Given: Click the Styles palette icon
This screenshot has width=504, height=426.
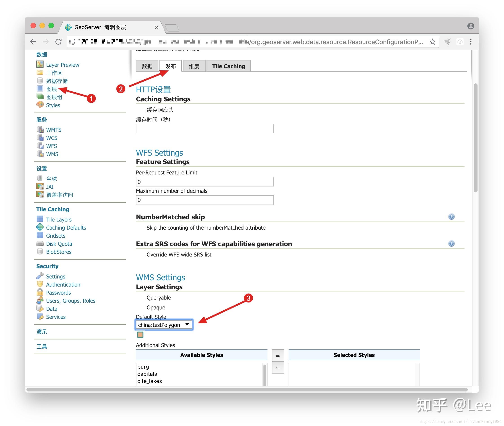Looking at the screenshot, I should 40,105.
